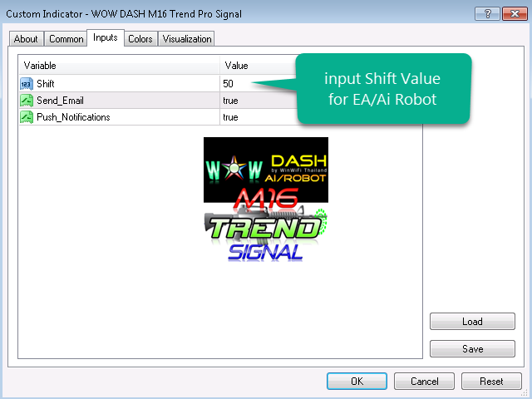Image resolution: width=532 pixels, height=399 pixels.
Task: Select the Inputs tab
Action: point(106,37)
